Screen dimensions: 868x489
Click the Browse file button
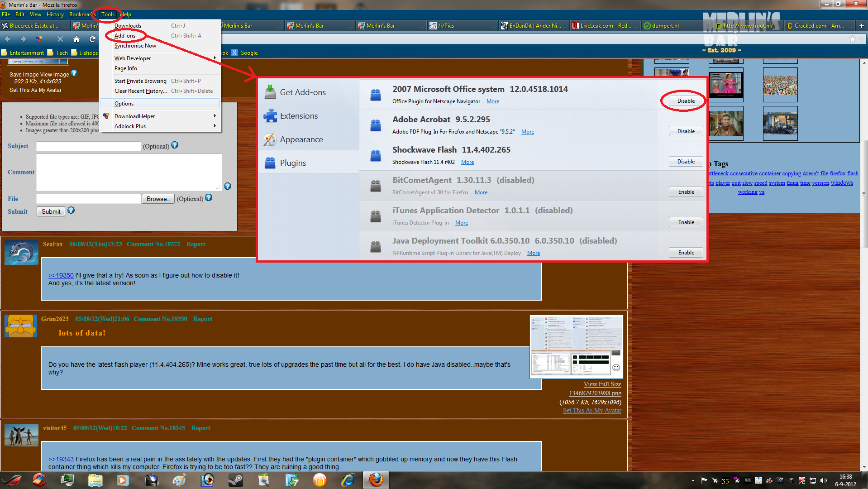[x=158, y=199]
